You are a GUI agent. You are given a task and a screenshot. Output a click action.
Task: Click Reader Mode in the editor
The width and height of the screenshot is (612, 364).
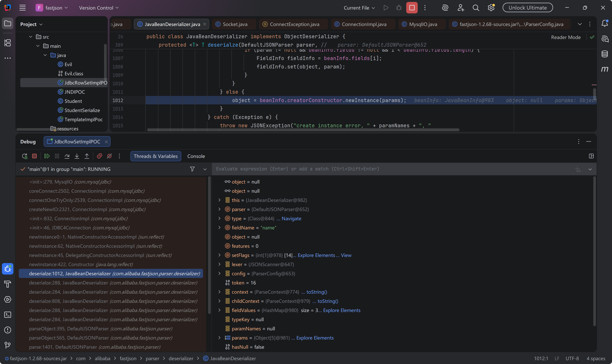coord(566,37)
